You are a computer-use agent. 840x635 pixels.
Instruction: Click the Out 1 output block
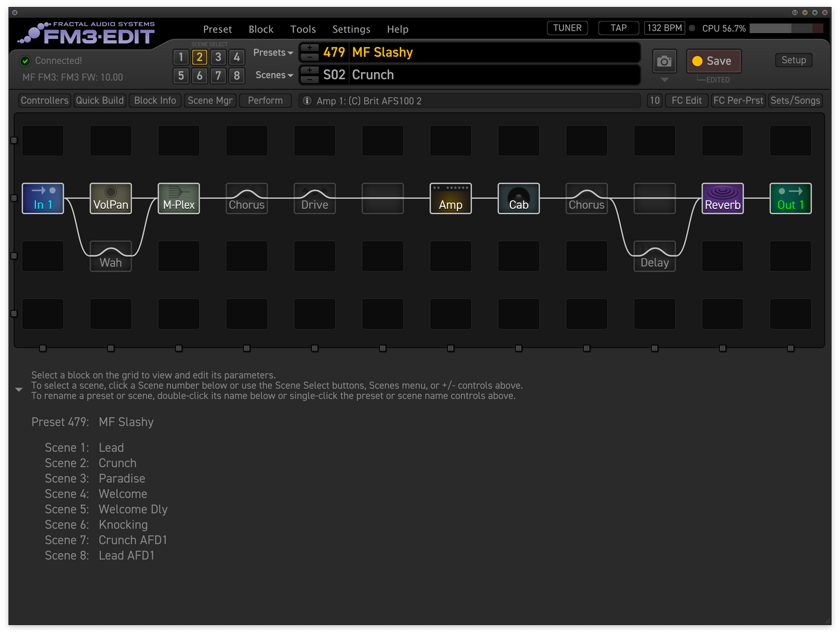coord(790,198)
